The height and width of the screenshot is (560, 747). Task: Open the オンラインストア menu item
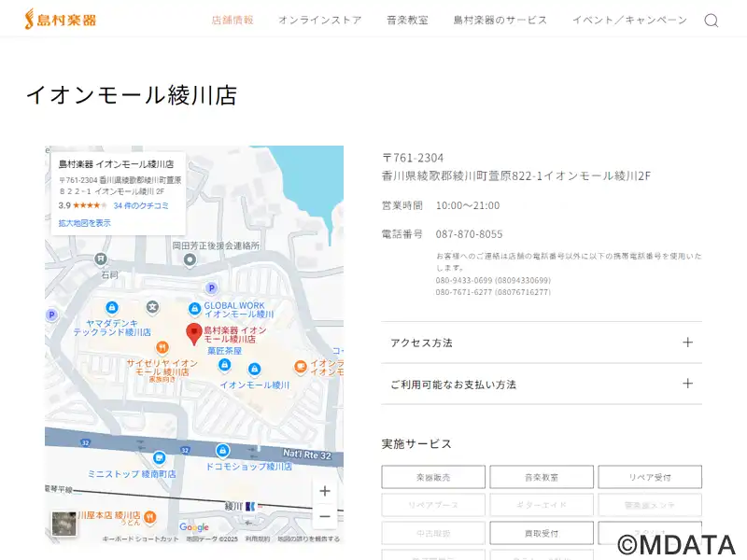click(320, 20)
